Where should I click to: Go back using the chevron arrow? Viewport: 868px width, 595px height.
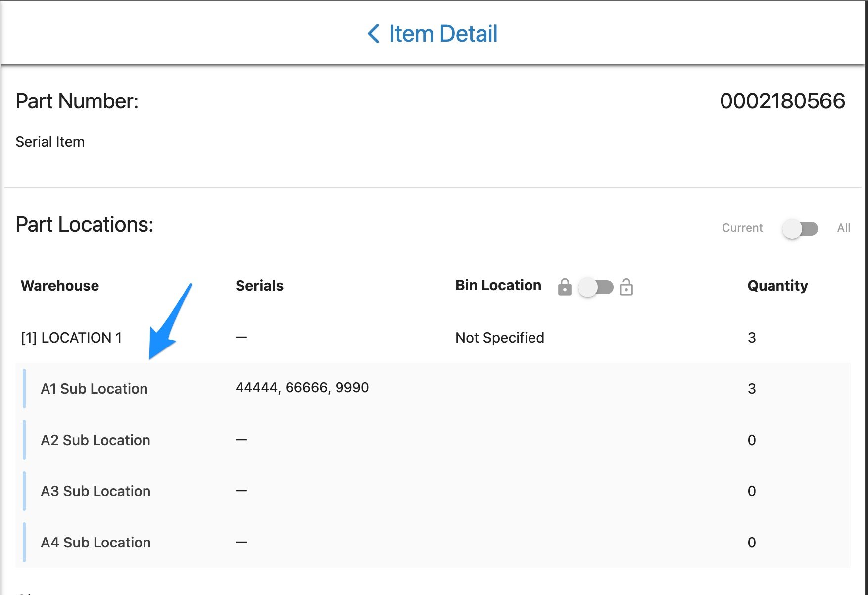point(374,34)
